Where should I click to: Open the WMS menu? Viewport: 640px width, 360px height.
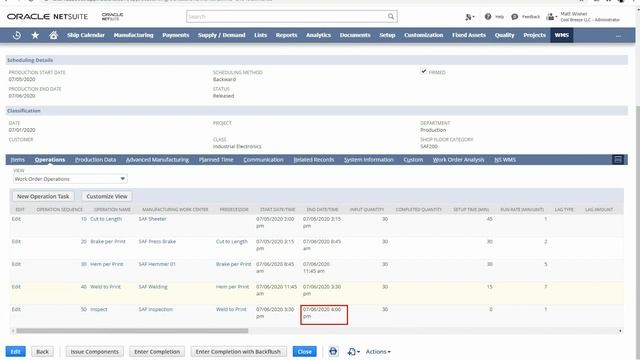tap(562, 35)
